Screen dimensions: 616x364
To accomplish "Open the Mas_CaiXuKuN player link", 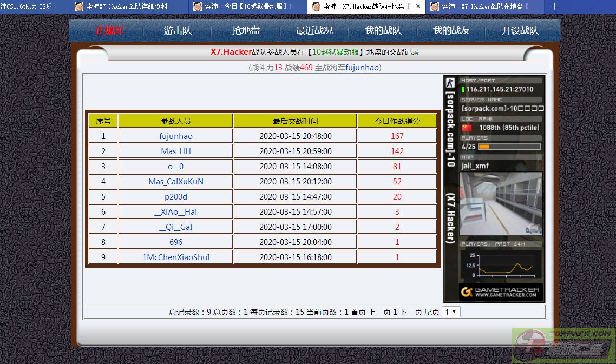I will 176,182.
